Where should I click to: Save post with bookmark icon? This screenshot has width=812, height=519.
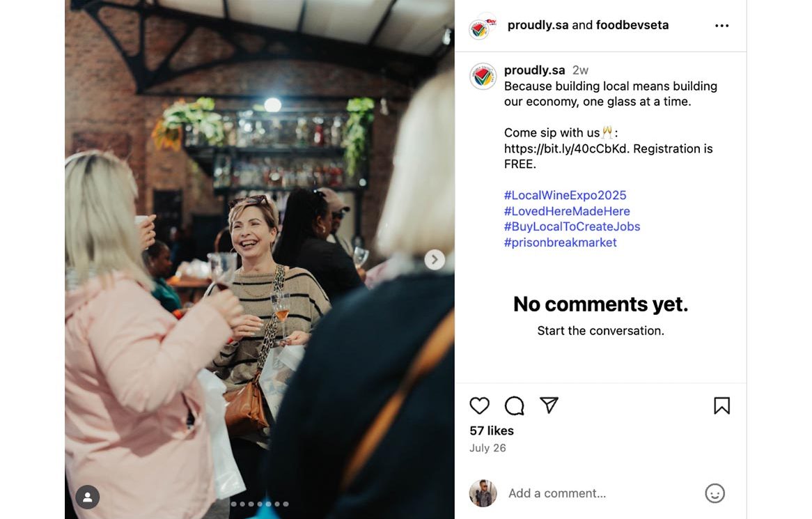tap(721, 405)
